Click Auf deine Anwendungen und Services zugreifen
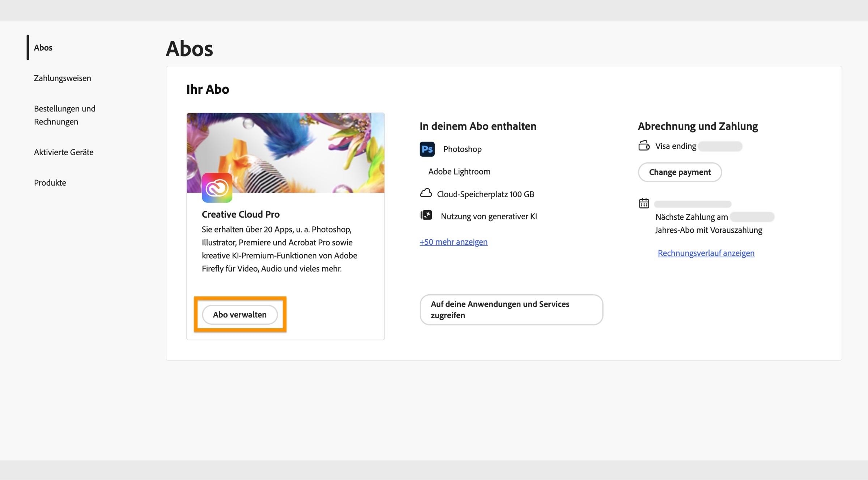 pos(511,310)
